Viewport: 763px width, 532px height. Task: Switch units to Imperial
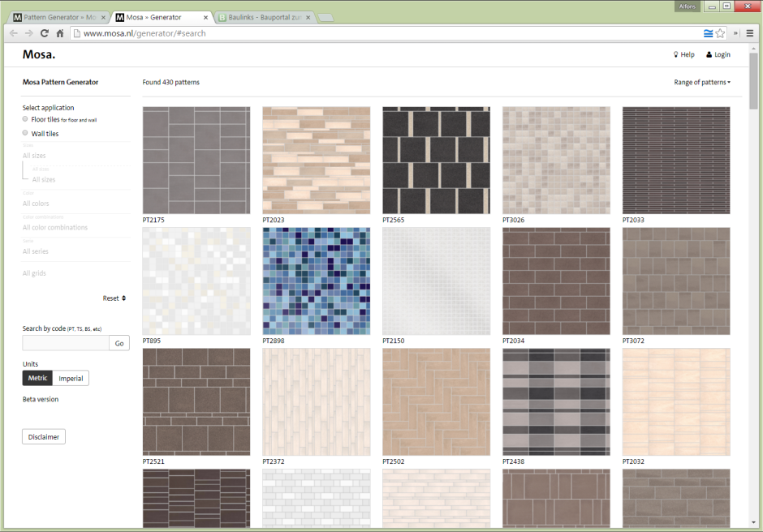[x=71, y=378]
